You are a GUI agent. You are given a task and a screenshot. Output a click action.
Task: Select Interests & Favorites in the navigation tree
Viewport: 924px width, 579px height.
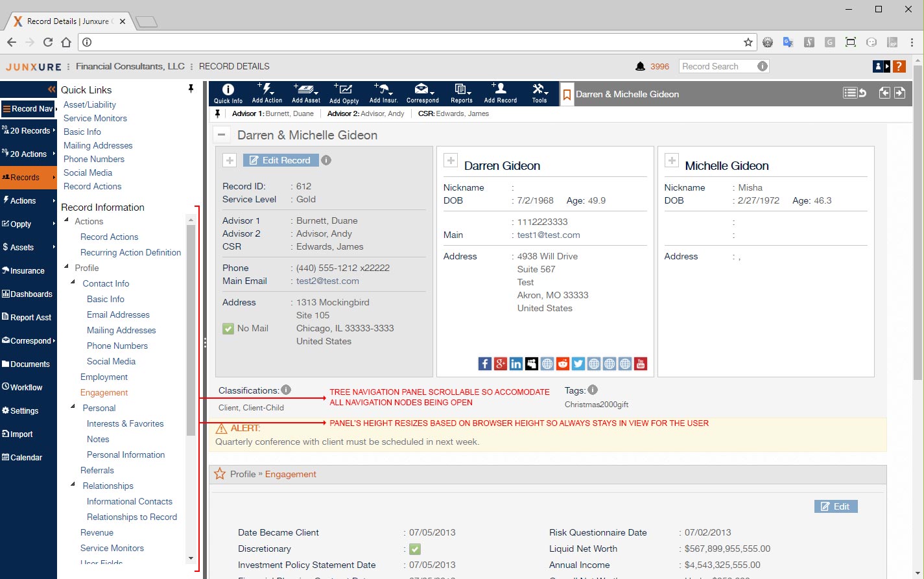coord(125,423)
